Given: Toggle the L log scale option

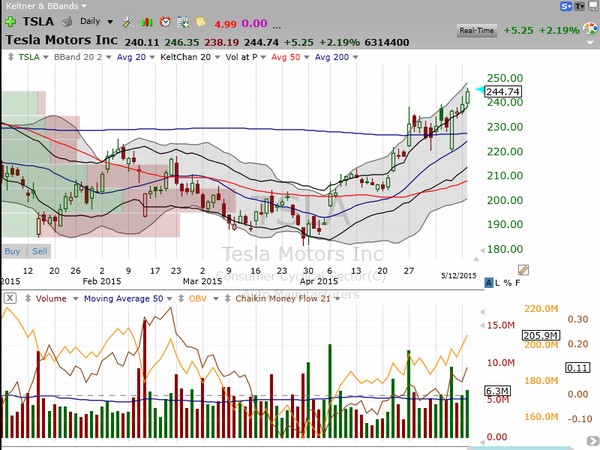Looking at the screenshot, I should (x=497, y=283).
